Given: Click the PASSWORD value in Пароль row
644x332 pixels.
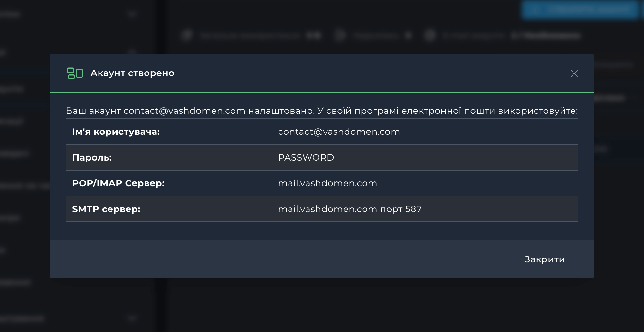Looking at the screenshot, I should (x=306, y=158).
